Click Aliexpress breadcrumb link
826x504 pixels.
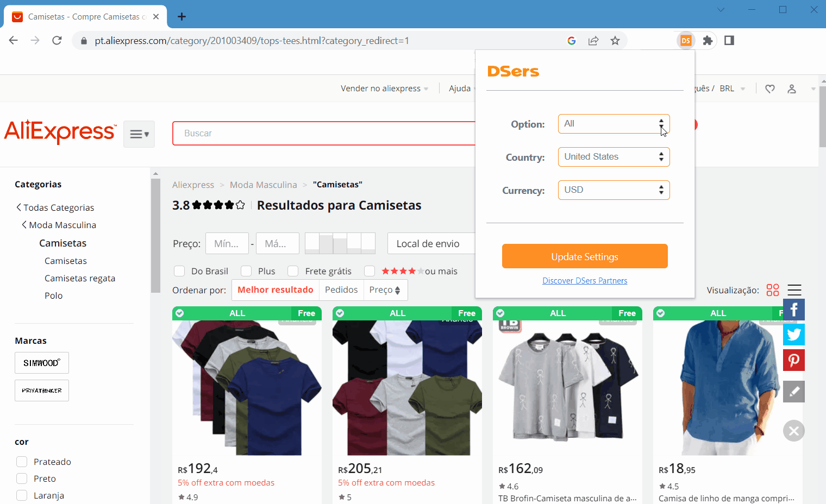click(193, 185)
